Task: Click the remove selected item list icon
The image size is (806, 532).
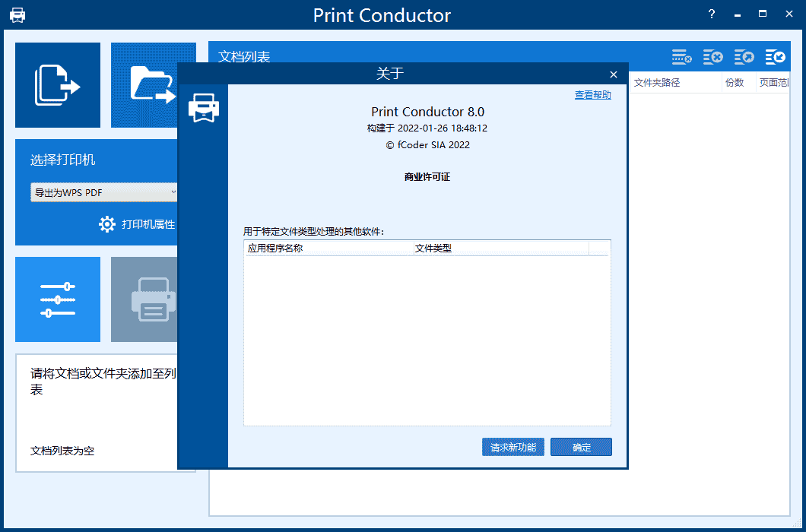Action: coord(681,57)
